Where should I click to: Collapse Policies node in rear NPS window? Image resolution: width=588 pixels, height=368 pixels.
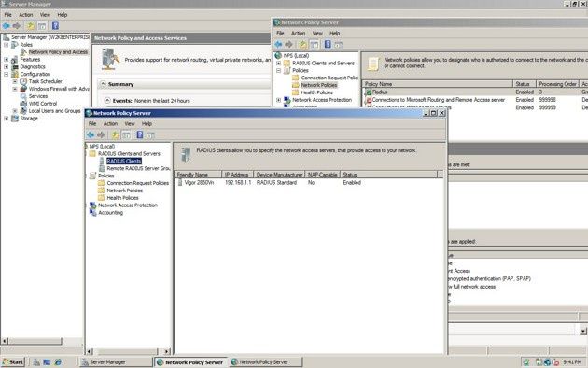(279, 71)
